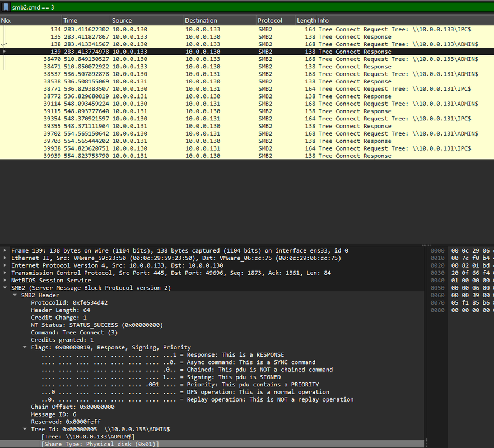Collapse the SMB2 Header node
This screenshot has height=448, width=494.
(x=15, y=296)
